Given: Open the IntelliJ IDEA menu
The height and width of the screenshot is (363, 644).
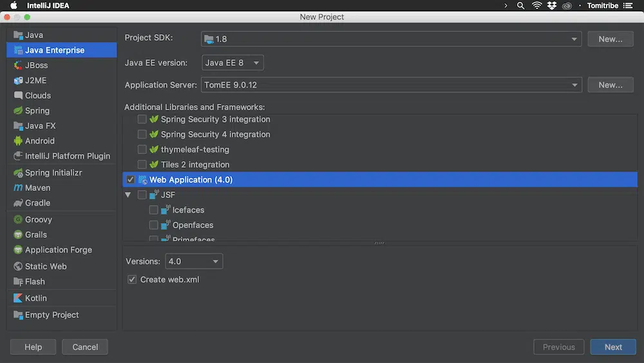Looking at the screenshot, I should tap(48, 6).
